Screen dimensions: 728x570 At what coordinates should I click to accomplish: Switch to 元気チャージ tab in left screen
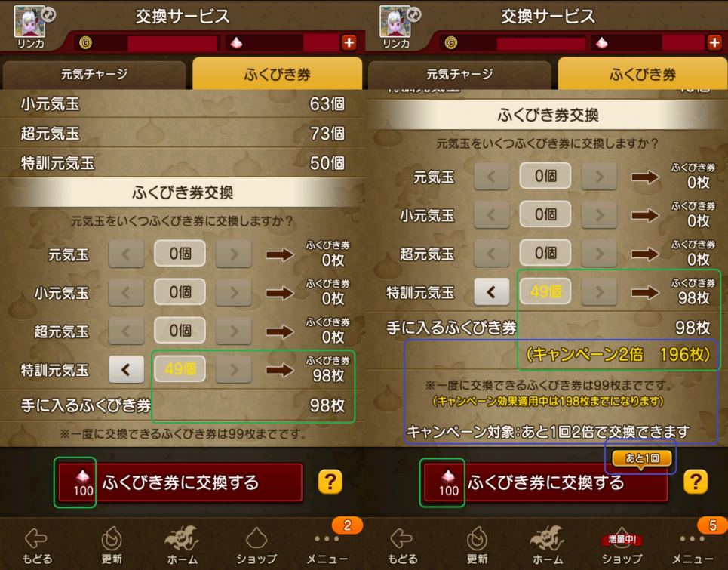[94, 74]
